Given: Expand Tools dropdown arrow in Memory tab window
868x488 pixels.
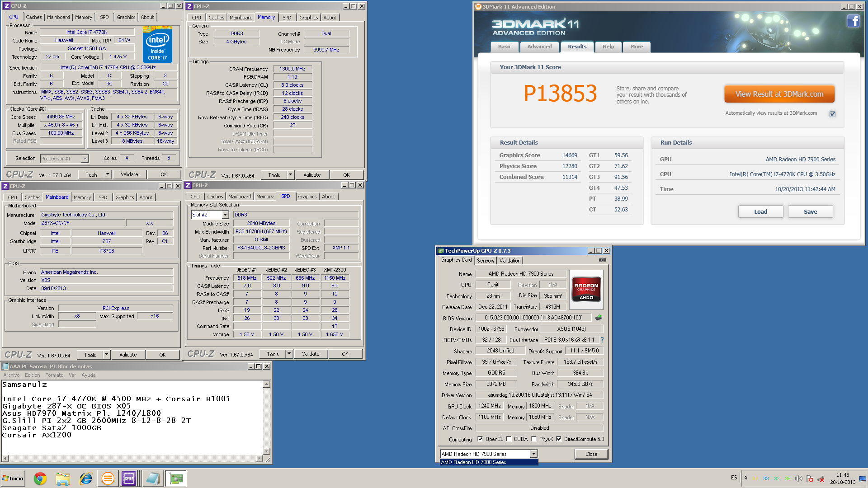Looking at the screenshot, I should tap(290, 175).
